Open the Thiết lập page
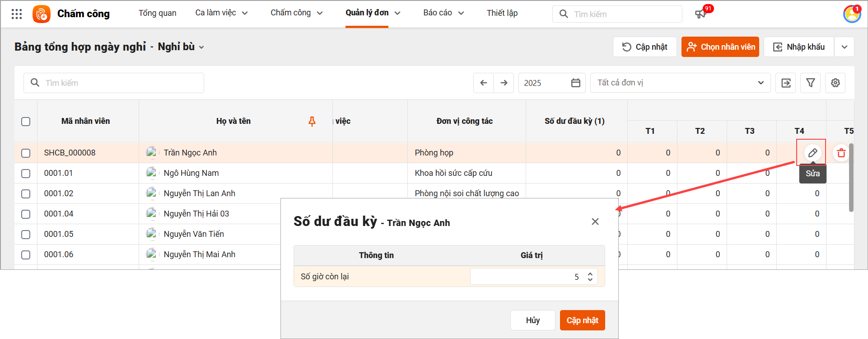Image resolution: width=868 pixels, height=339 pixels. [502, 13]
